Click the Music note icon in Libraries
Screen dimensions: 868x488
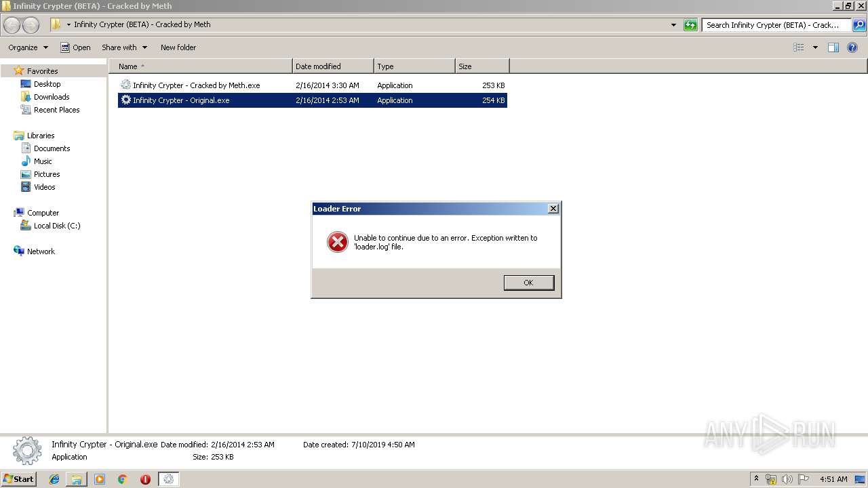tap(26, 161)
